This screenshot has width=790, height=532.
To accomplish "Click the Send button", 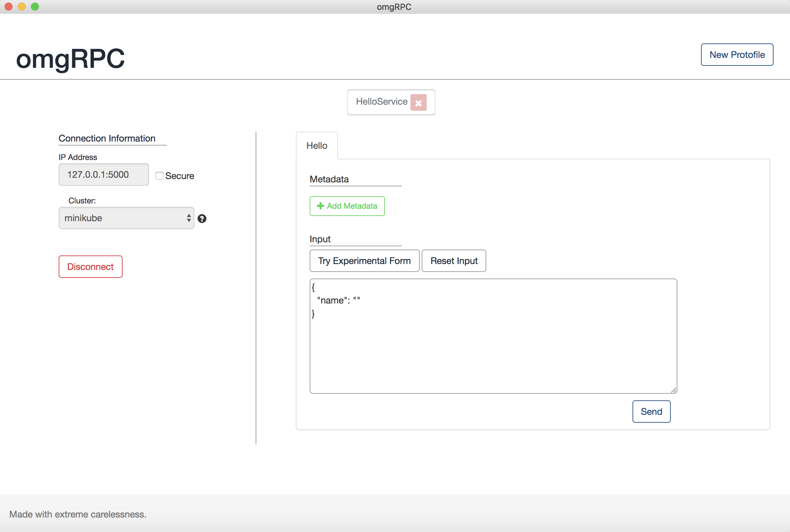I will [x=651, y=411].
